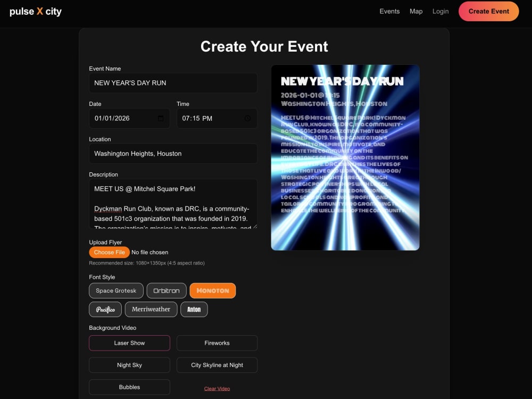This screenshot has width=532, height=399.
Task: Click the 'Font Style' label
Action: pyautogui.click(x=102, y=277)
